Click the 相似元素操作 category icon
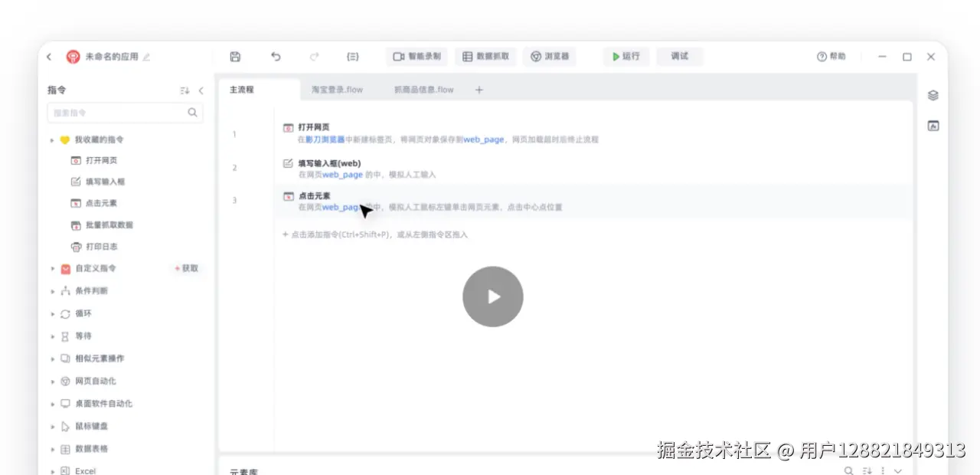980x475 pixels. pos(65,359)
